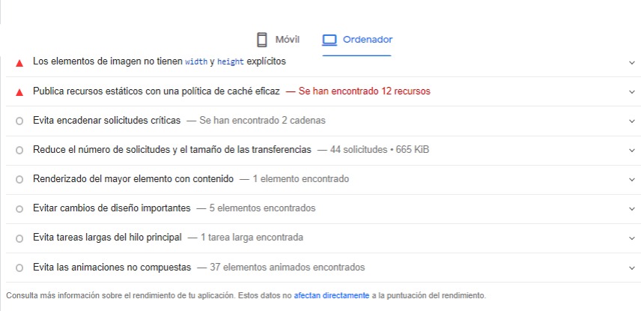The height and width of the screenshot is (311, 644).
Task: Expand Reduce el número de solicitudes chevron
Action: pos(632,151)
